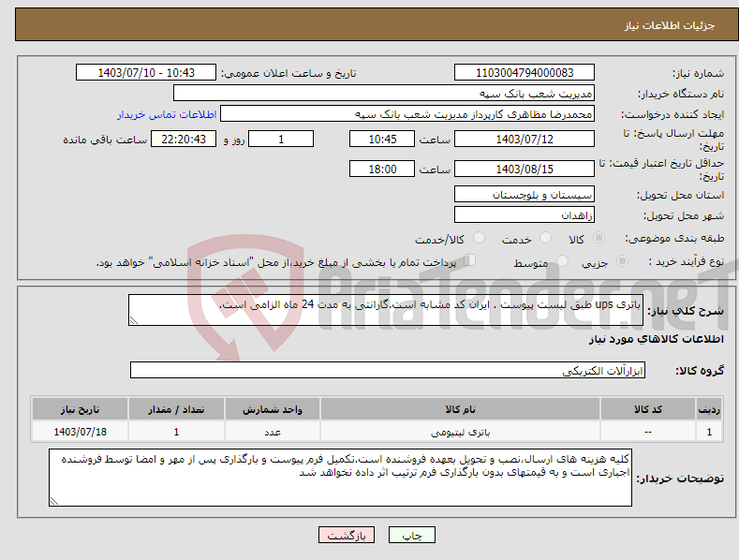Click the شرح کلی نیاز description textarea
Image resolution: width=739 pixels, height=560 pixels.
pyautogui.click(x=386, y=310)
